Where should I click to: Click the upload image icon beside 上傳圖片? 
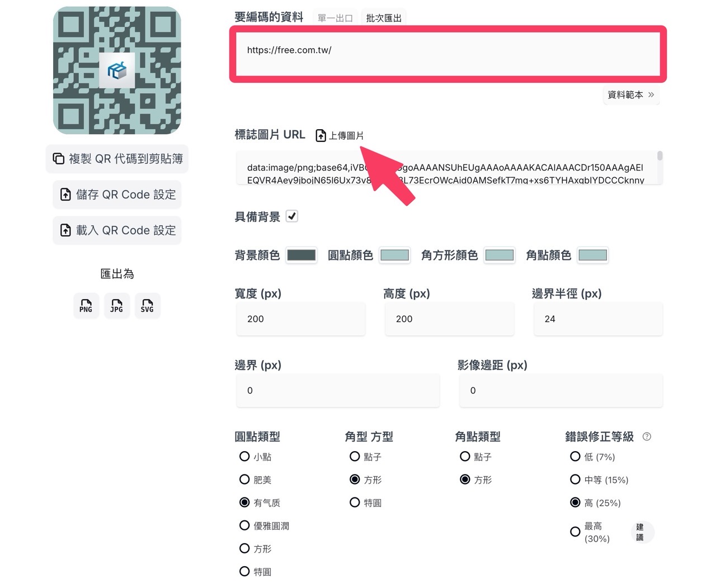coord(321,136)
